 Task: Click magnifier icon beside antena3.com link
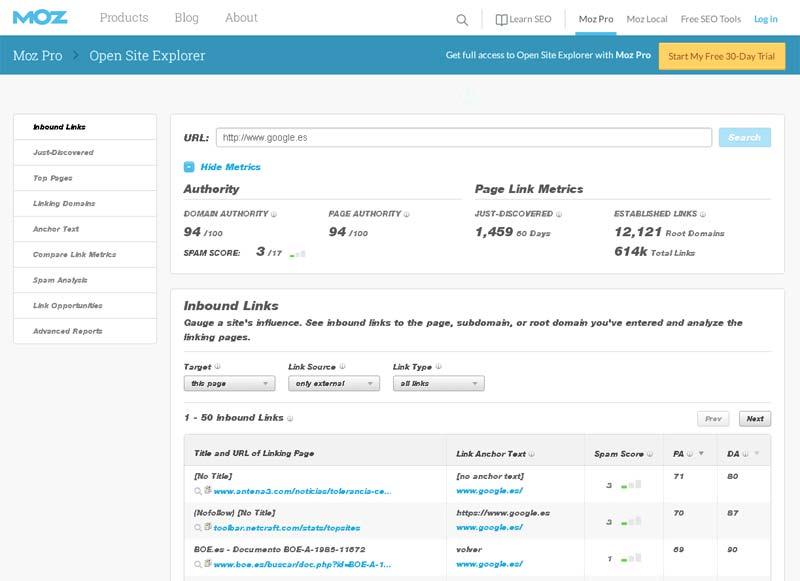tap(198, 491)
